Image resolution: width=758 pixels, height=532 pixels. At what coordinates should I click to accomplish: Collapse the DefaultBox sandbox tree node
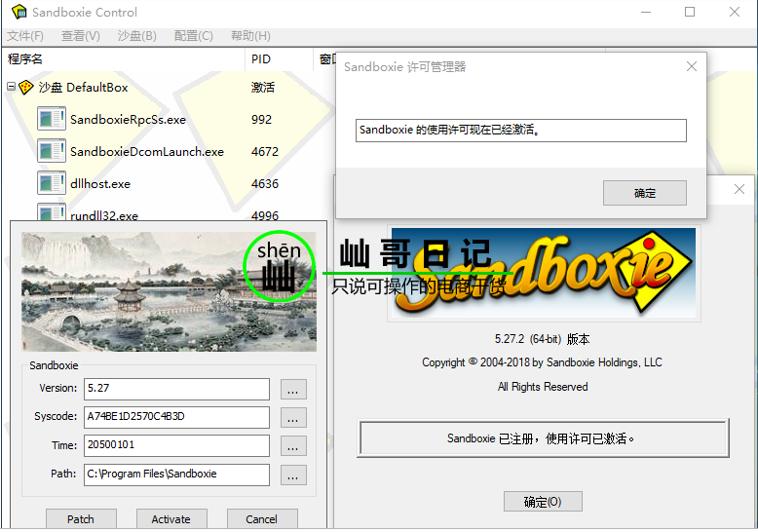(x=11, y=87)
